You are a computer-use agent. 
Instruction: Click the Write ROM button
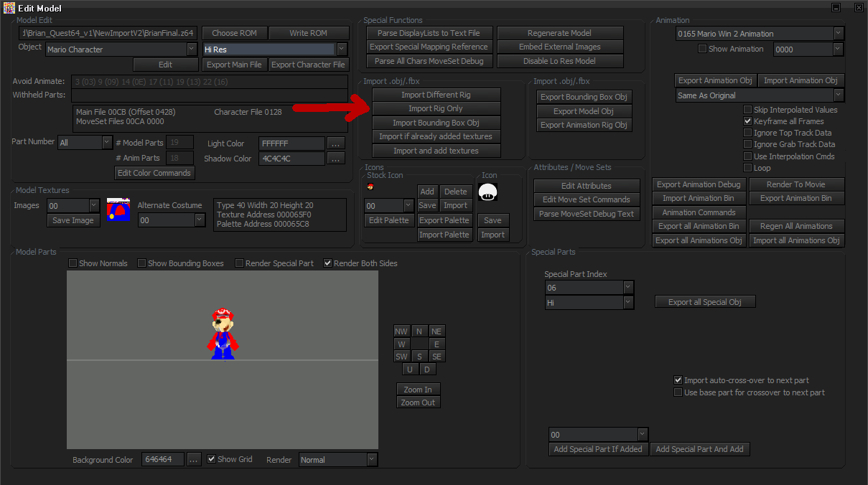(x=309, y=33)
